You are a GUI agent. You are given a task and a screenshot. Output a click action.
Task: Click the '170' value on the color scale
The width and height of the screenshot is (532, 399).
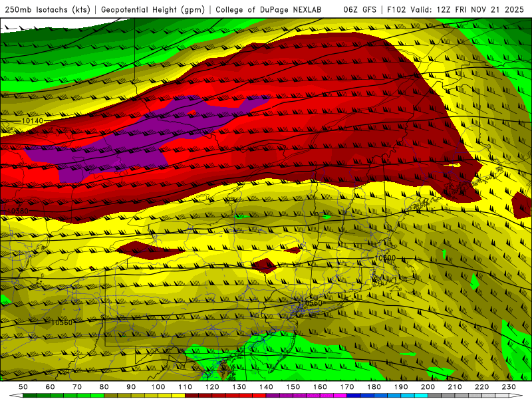[x=347, y=387]
